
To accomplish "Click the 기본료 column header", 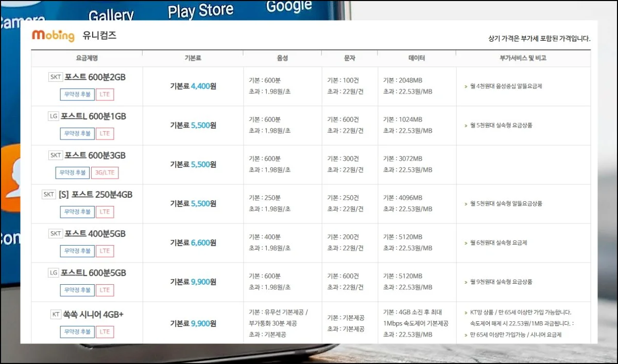I will coord(192,58).
